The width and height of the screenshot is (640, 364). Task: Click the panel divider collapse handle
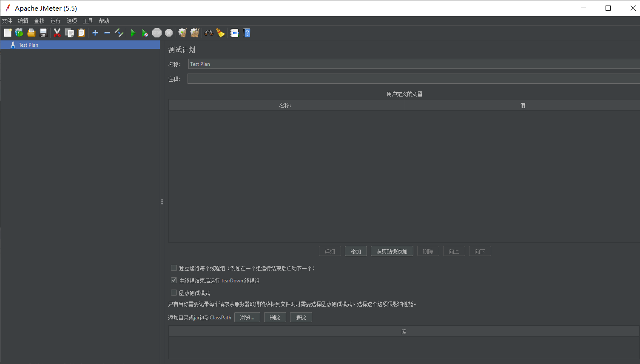[162, 202]
